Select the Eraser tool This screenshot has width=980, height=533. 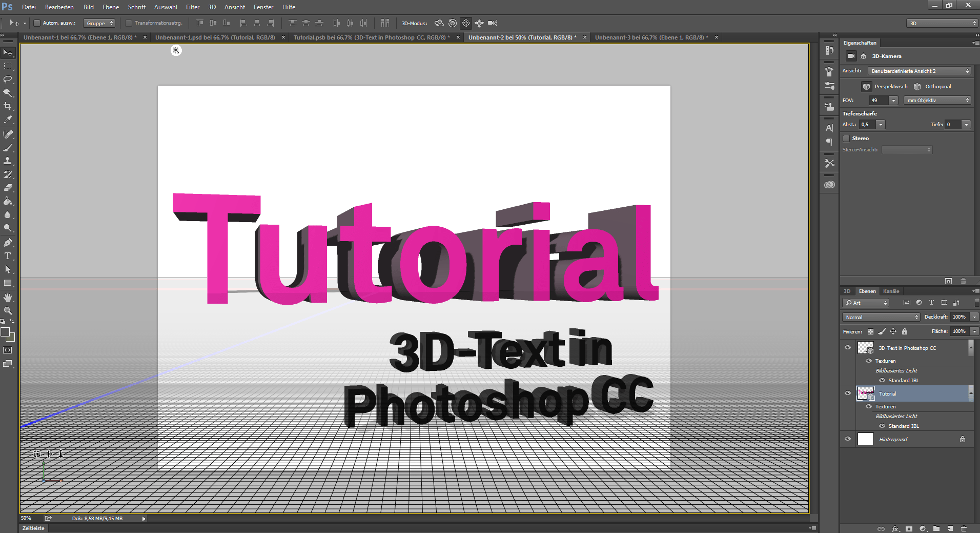[x=8, y=188]
